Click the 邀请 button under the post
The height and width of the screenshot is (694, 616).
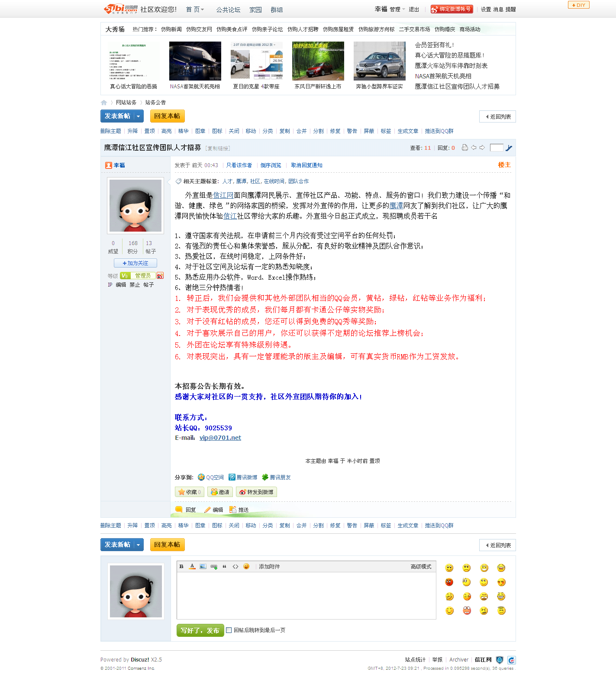tap(220, 492)
